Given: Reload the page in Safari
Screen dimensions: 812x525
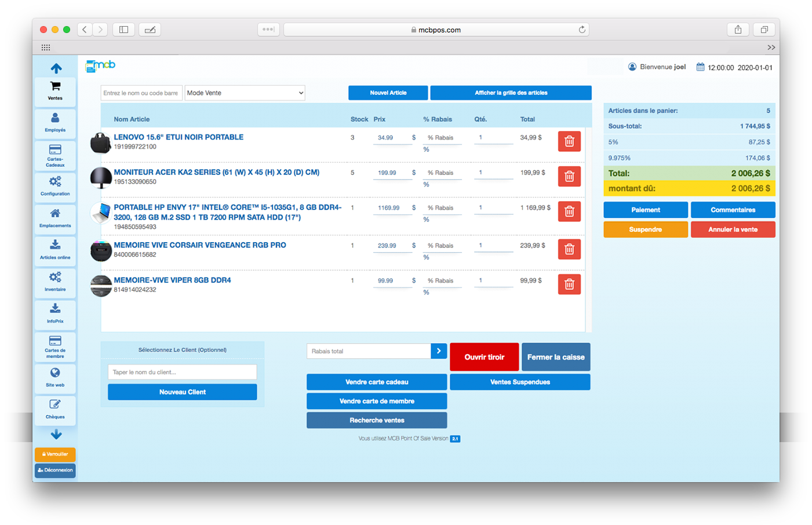Looking at the screenshot, I should pos(582,30).
